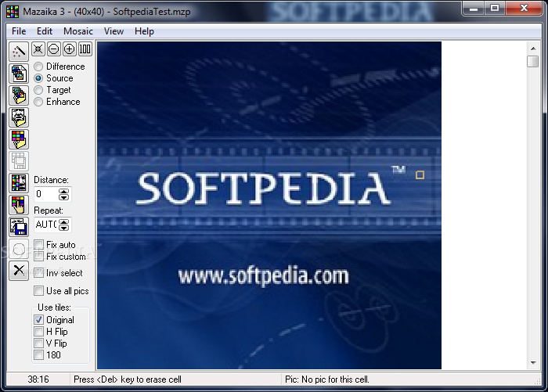This screenshot has height=392, width=548.
Task: Click 'Pic: No pic for this cell.' status text
Action: point(327,379)
